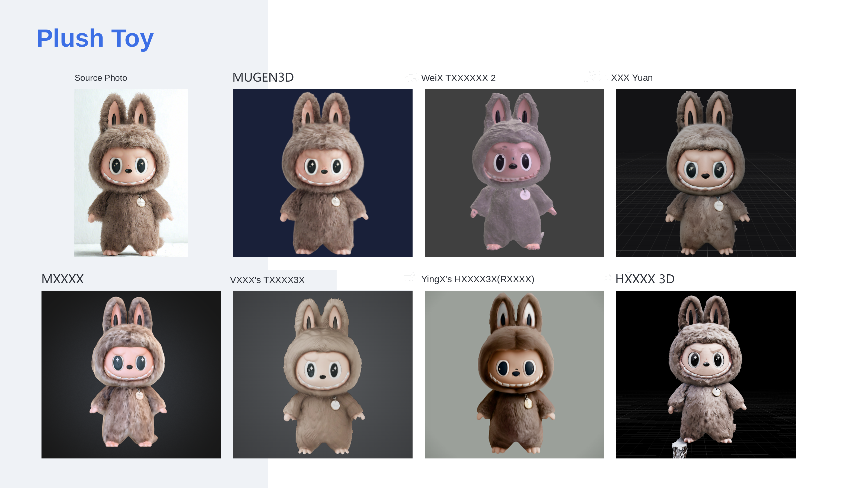Open the MUGEN3D rendered toy image

(x=323, y=173)
